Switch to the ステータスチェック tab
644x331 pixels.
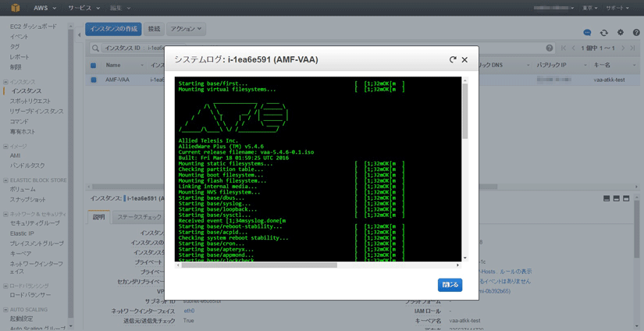[x=139, y=217]
